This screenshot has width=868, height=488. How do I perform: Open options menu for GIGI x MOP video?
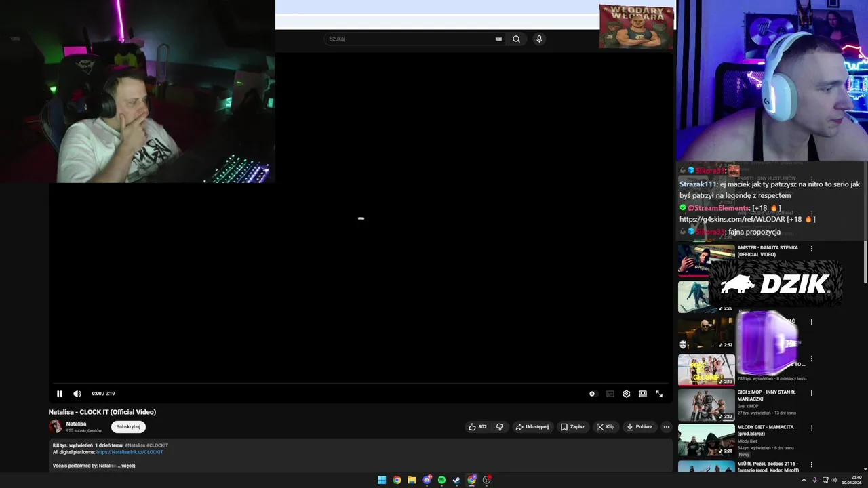[x=811, y=393]
